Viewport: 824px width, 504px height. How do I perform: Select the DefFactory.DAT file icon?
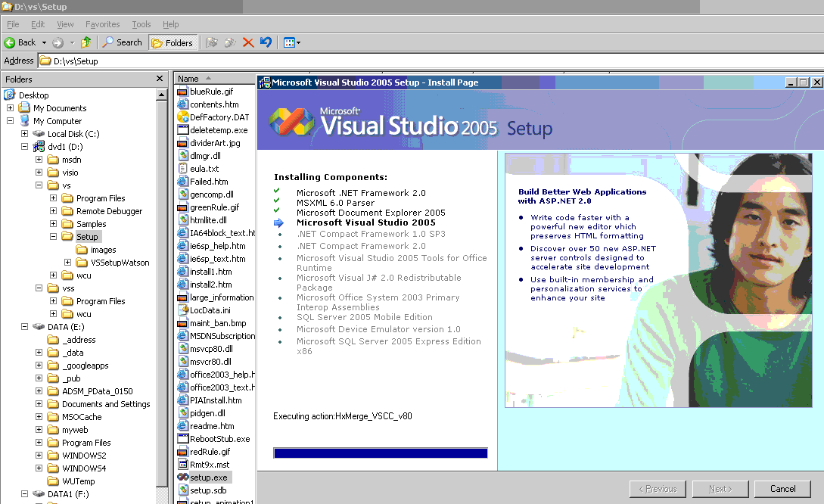[x=183, y=117]
